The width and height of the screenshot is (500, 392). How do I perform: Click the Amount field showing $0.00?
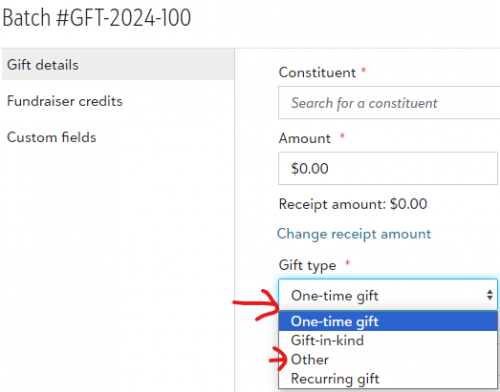388,168
